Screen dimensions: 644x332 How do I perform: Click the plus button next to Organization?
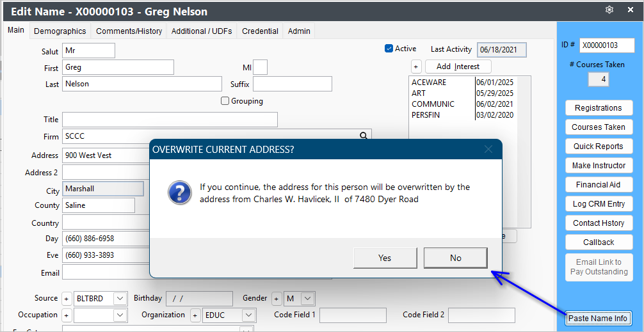tap(196, 315)
